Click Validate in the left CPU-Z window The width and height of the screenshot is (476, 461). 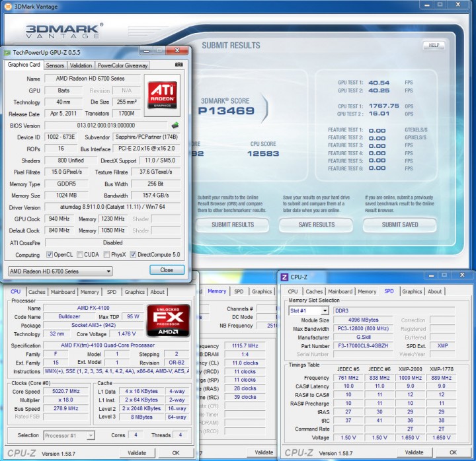(137, 453)
